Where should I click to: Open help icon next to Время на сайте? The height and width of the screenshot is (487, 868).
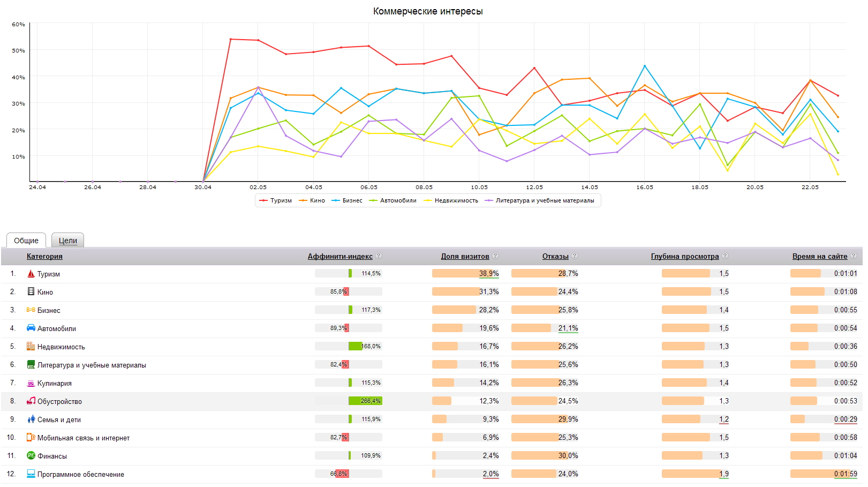854,256
